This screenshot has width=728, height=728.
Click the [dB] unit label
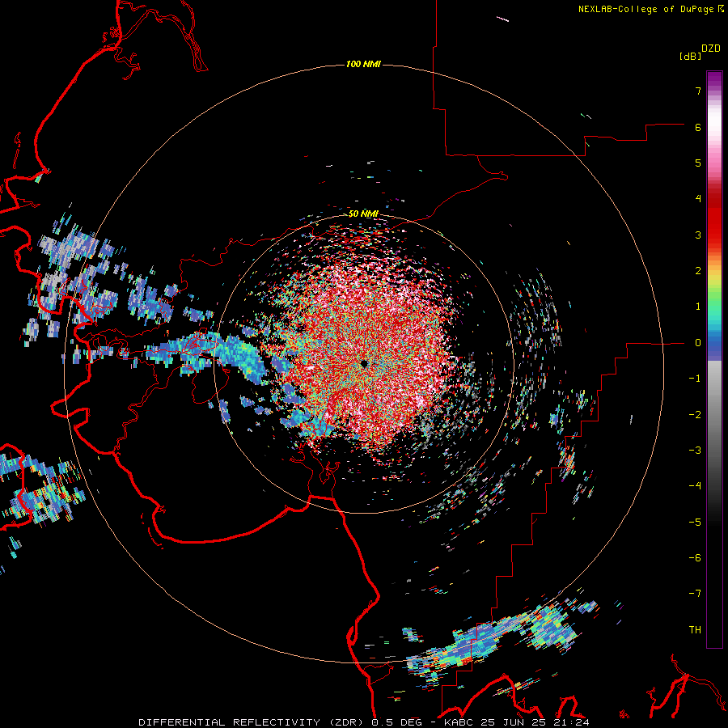tap(690, 56)
